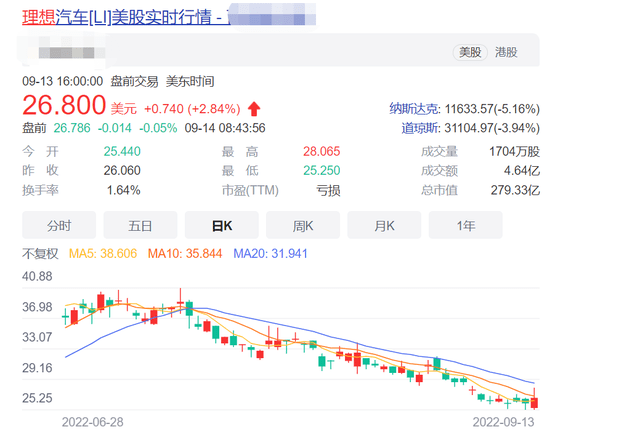The width and height of the screenshot is (640, 432).
Task: Click the 换手率 value 1.64%
Action: coord(124,190)
